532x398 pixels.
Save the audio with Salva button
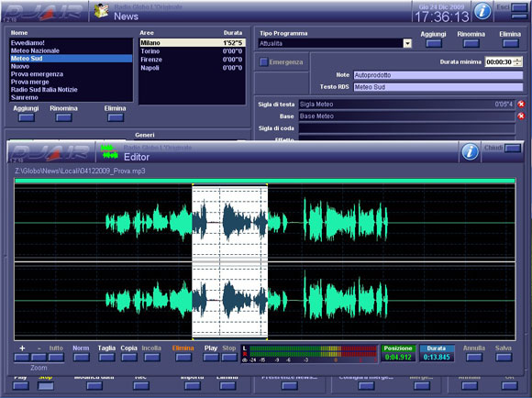504,357
